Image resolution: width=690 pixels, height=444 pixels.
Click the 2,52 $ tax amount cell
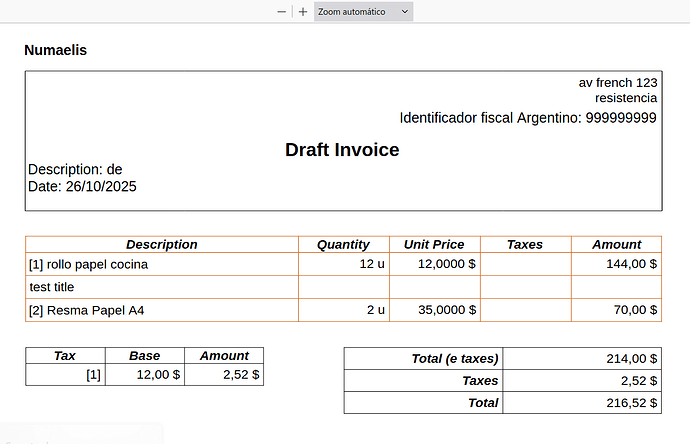pos(242,375)
